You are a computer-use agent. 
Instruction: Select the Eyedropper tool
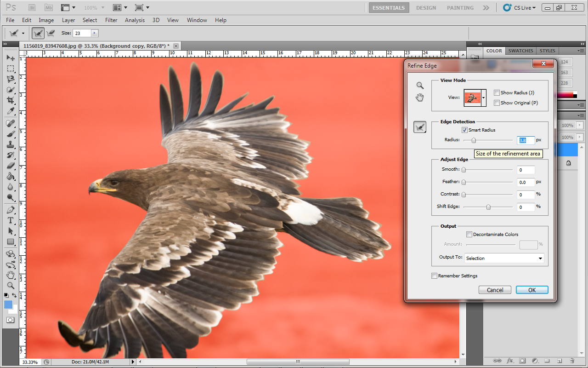tap(11, 111)
